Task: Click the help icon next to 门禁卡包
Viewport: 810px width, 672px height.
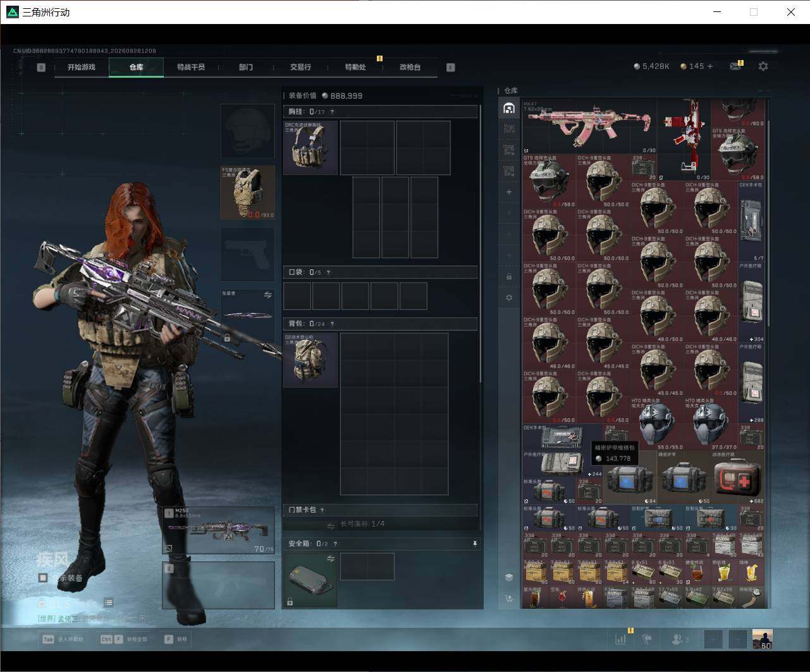Action: pyautogui.click(x=322, y=510)
